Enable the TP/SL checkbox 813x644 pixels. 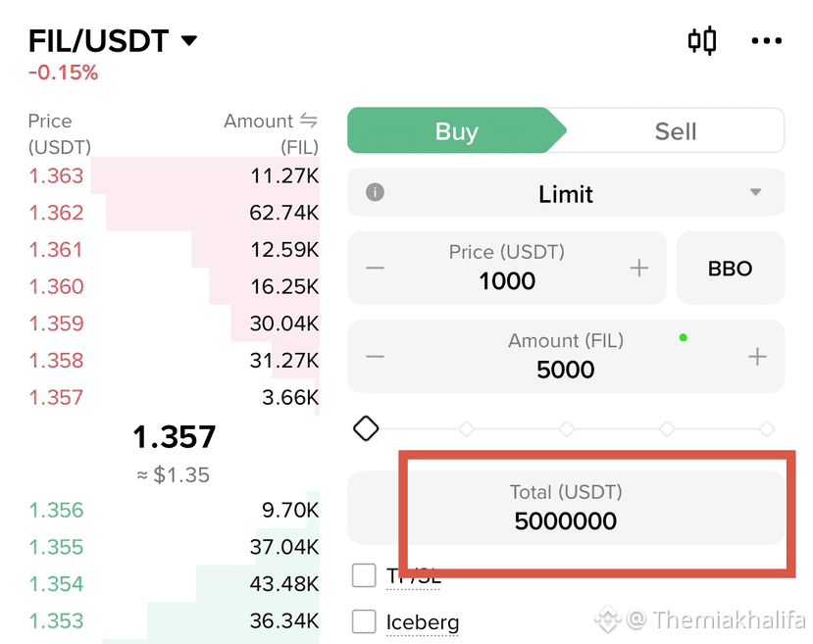[364, 575]
